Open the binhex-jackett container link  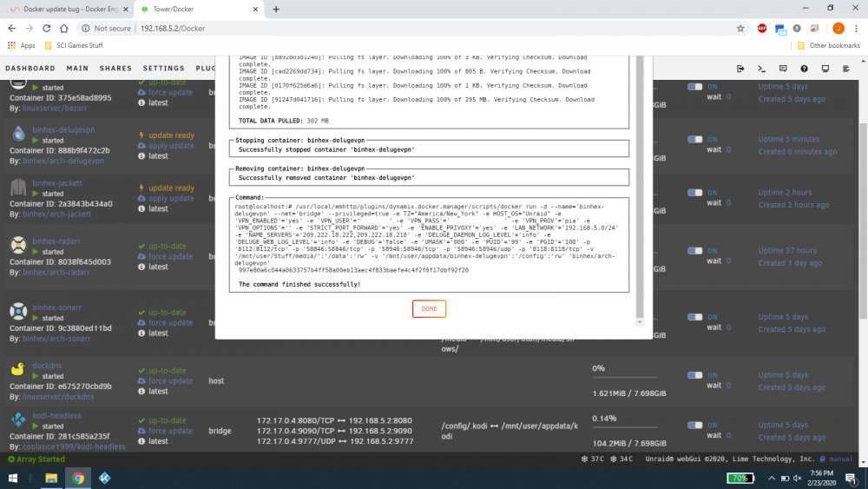[57, 183]
